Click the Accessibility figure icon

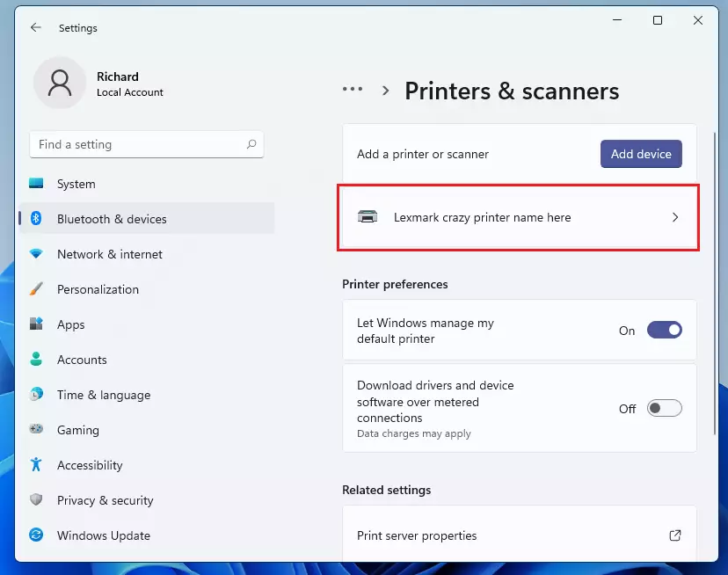(36, 464)
